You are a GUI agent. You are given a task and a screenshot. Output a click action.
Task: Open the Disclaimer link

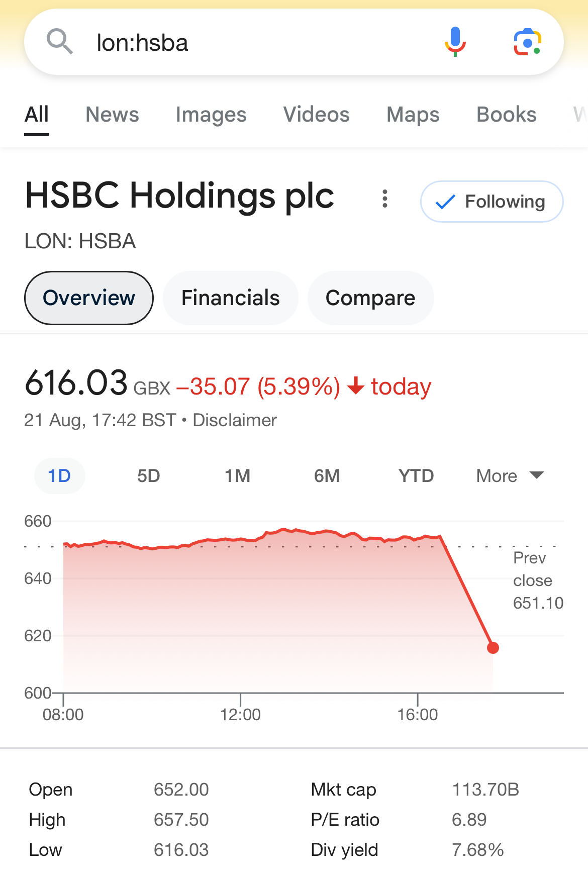[235, 420]
